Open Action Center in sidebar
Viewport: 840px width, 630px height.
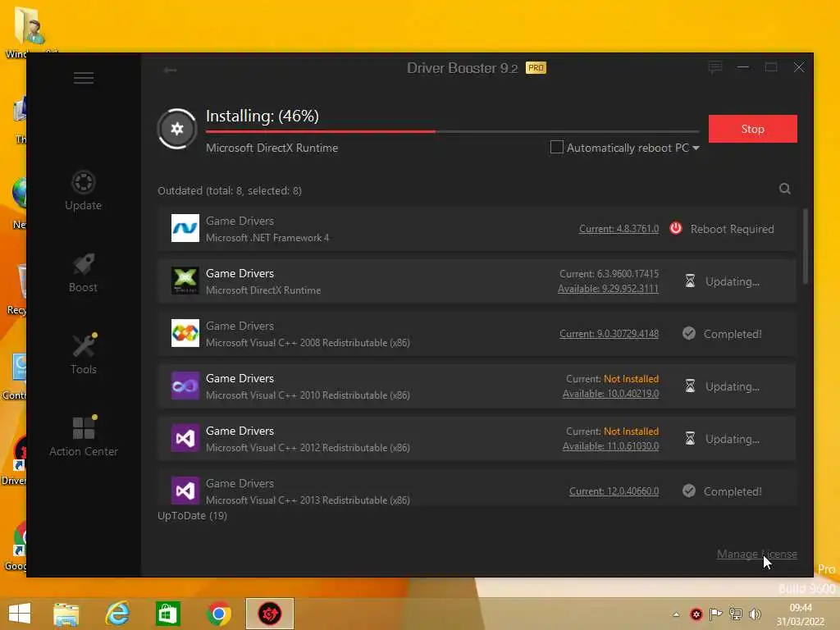[84, 436]
